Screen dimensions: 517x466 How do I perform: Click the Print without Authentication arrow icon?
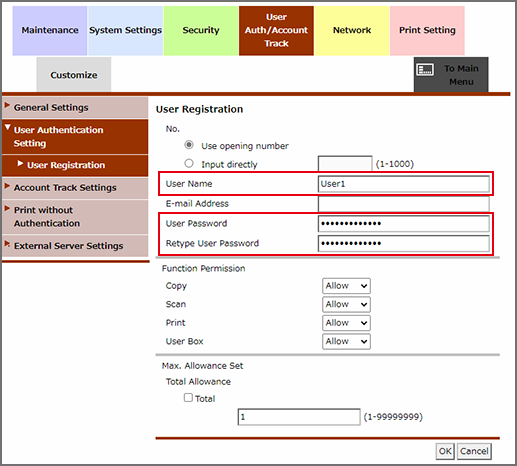click(7, 208)
